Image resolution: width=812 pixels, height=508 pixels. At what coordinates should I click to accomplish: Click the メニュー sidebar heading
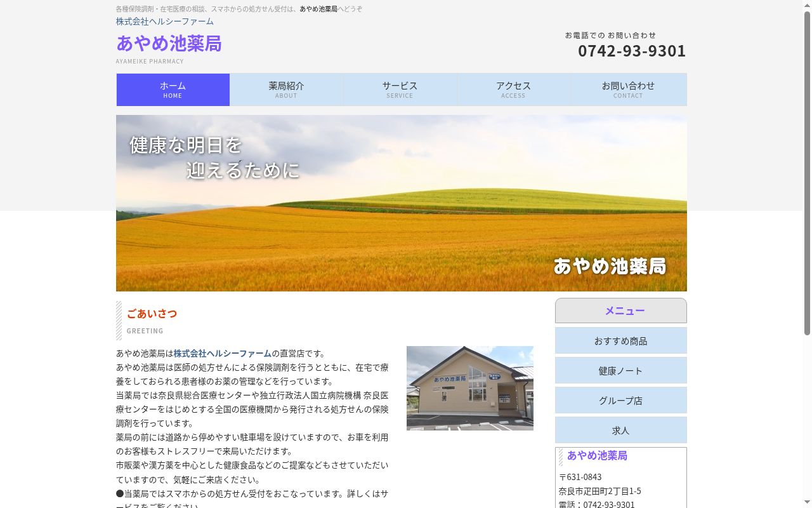624,311
